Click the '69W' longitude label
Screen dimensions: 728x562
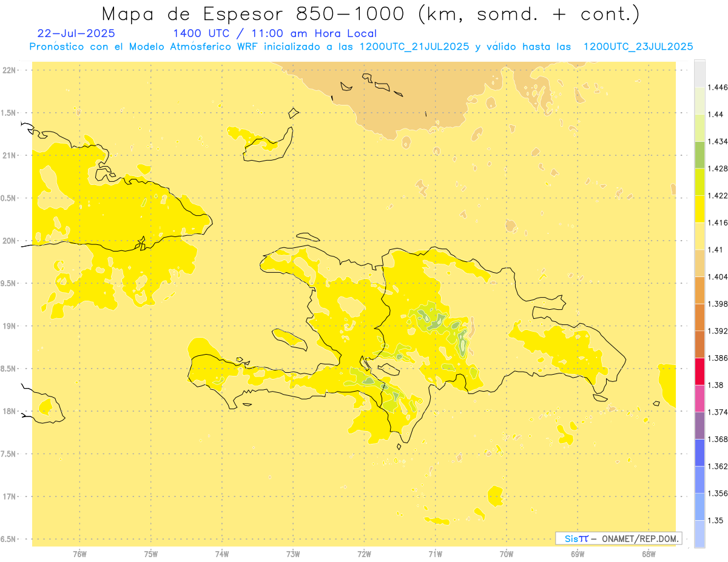tap(578, 554)
